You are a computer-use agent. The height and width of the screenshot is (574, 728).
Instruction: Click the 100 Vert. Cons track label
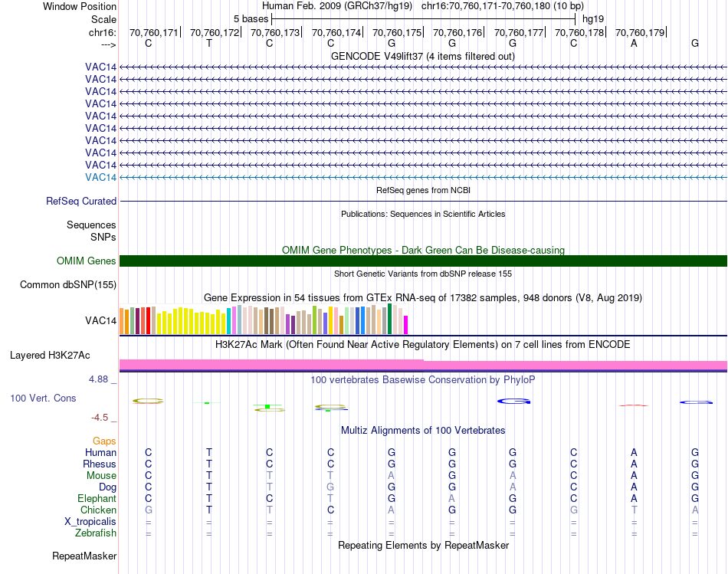point(43,398)
